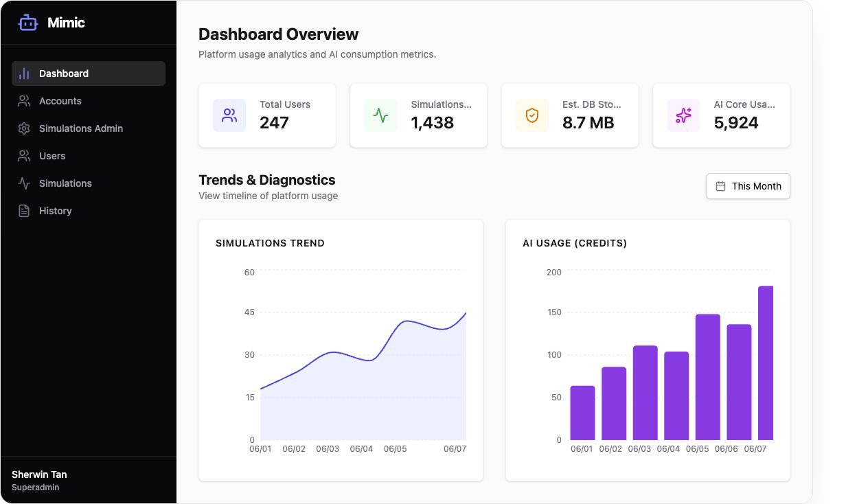Click the Total Users value 247
Image resolution: width=846 pixels, height=504 pixels.
[x=274, y=123]
